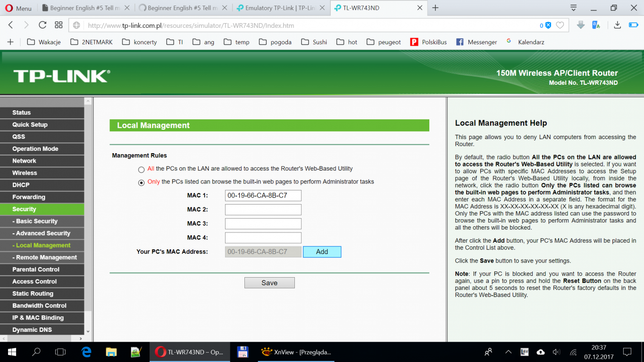Reload the page with refresh icon
644x362 pixels.
pos(42,25)
